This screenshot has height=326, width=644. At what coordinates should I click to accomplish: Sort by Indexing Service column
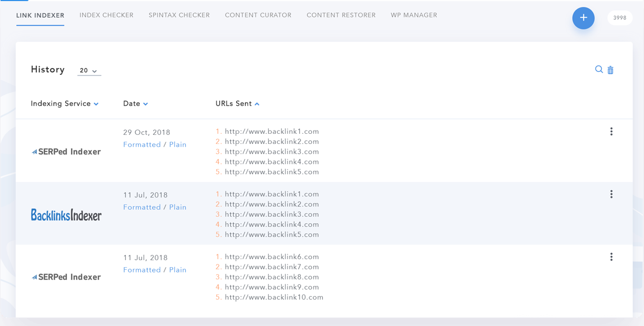pos(65,104)
